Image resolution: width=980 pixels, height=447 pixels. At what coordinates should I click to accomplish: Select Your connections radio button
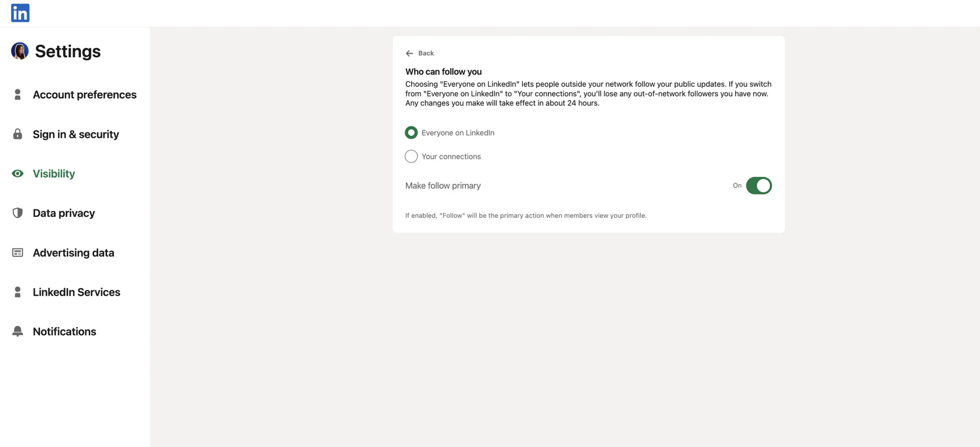click(411, 156)
